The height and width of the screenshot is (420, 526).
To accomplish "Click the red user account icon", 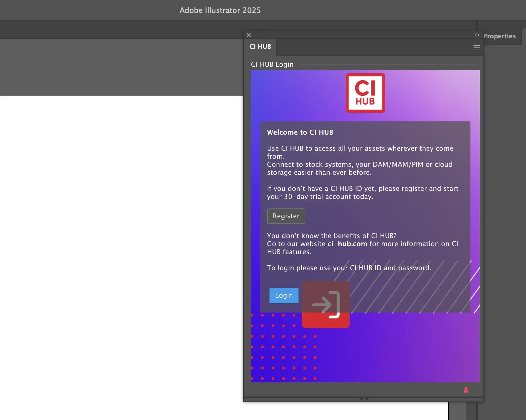I will click(466, 390).
